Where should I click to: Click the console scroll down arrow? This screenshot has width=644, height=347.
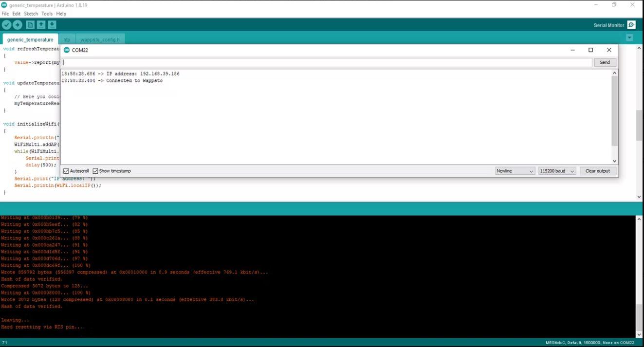pos(639,335)
